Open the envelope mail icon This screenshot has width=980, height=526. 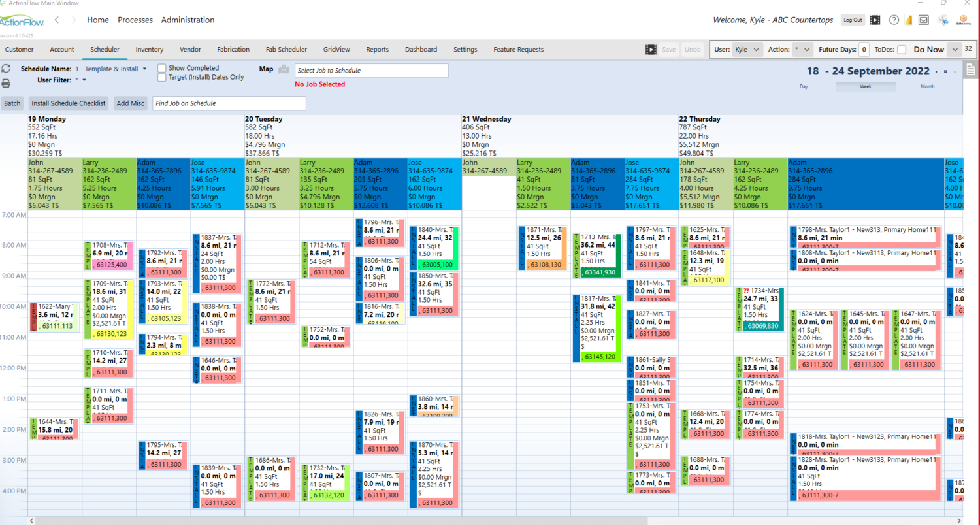[x=924, y=20]
